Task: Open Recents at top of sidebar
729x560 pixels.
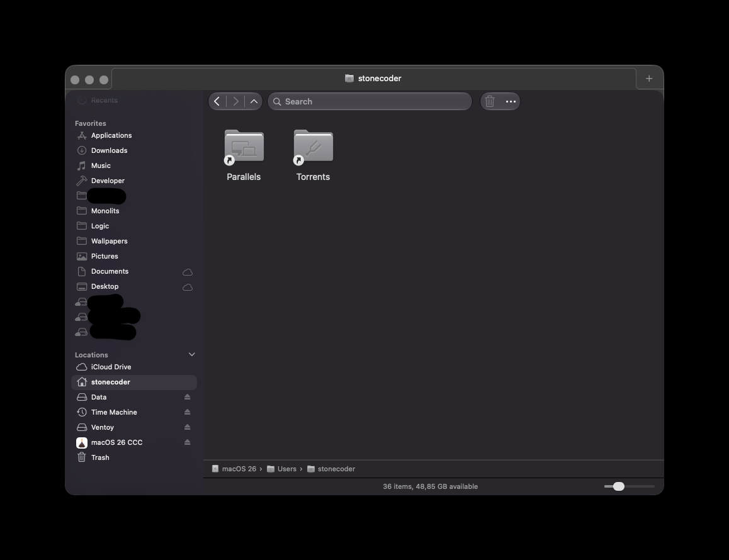Action: click(x=134, y=101)
